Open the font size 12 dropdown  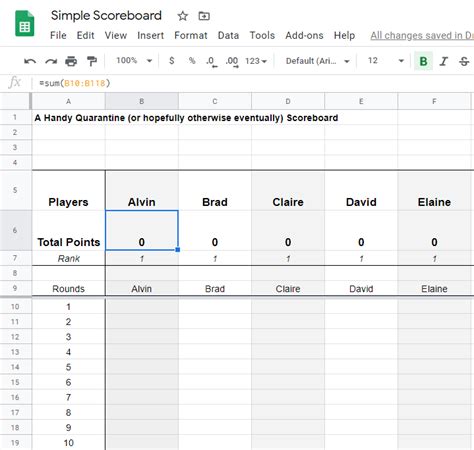tap(386, 61)
